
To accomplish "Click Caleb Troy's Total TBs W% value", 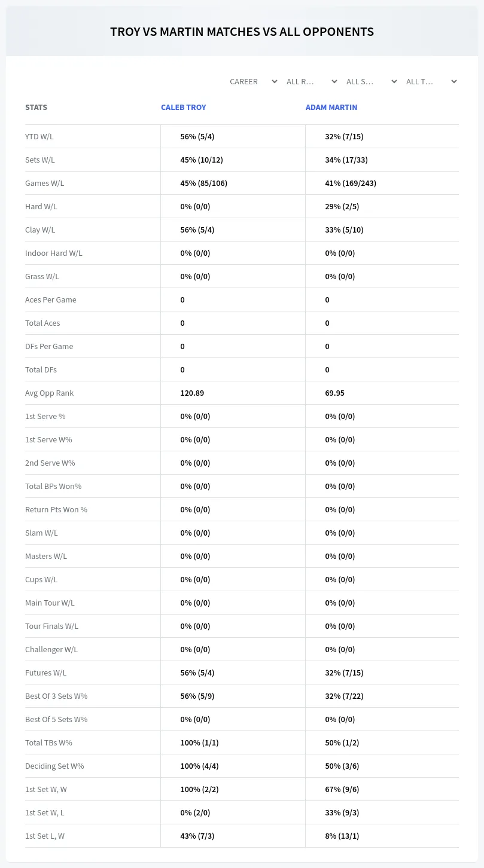I will [x=199, y=742].
